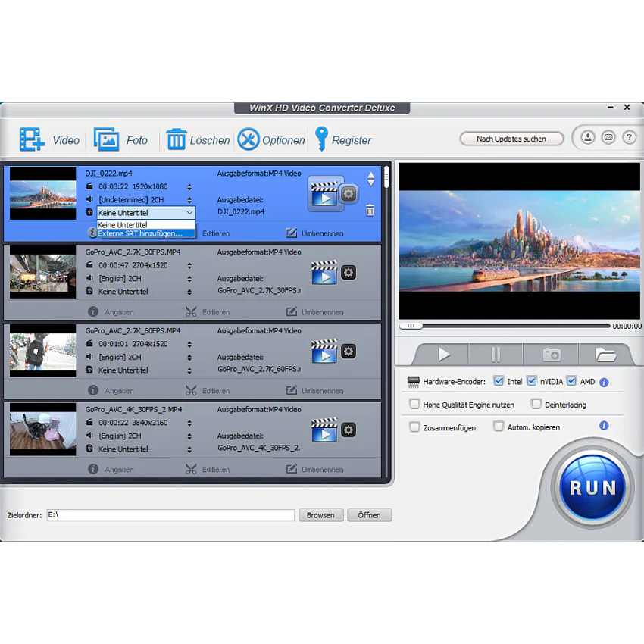Open settings gear for GoPro_AVC_2.7K_30FPS.MP4
Viewport: 644px width, 644px height.
349,272
